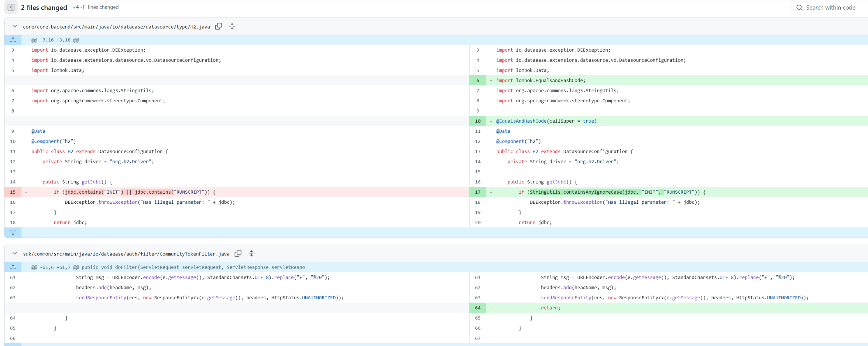The height and width of the screenshot is (346, 868).
Task: Expand lines below the H2.java hunk
Action: tap(13, 232)
